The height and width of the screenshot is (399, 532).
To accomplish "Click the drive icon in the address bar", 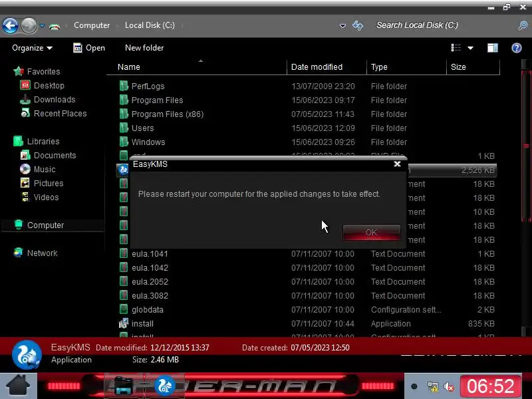I will [55, 26].
